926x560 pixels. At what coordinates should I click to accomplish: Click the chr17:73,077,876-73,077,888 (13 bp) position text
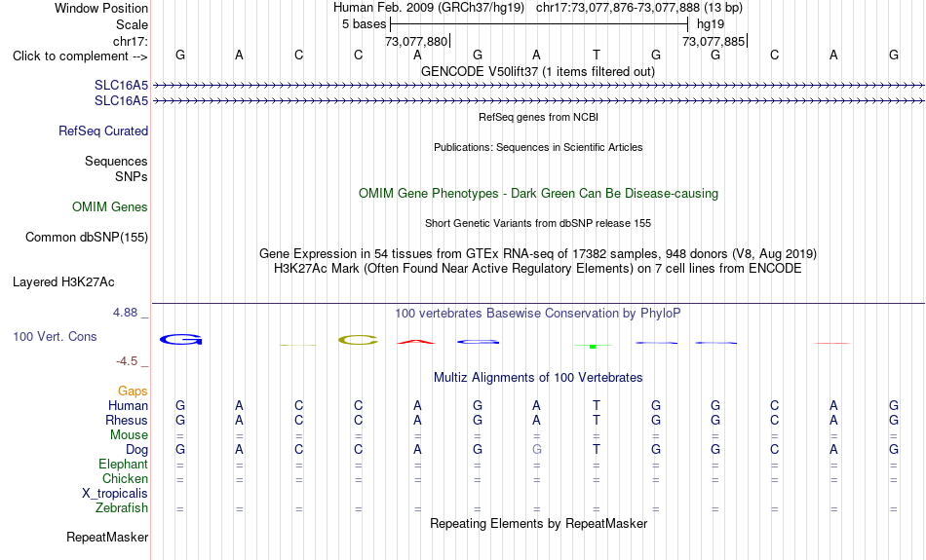pyautogui.click(x=639, y=8)
